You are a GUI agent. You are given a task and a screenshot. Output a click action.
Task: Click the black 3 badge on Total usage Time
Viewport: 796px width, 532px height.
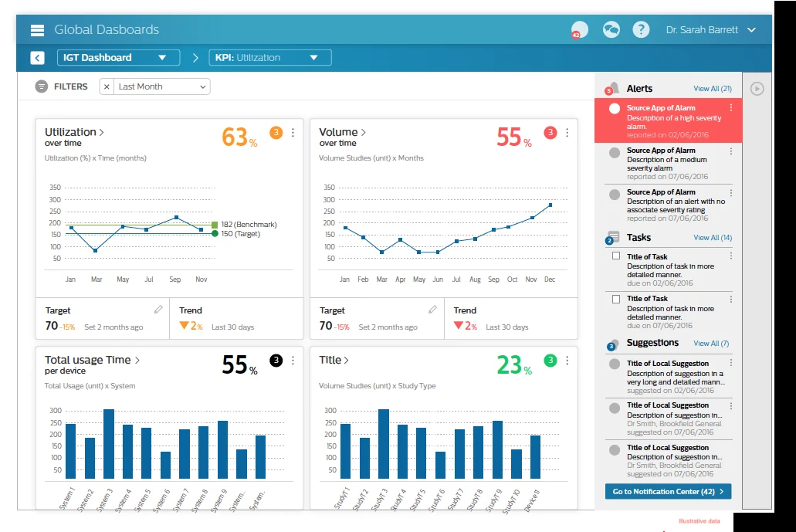(276, 361)
